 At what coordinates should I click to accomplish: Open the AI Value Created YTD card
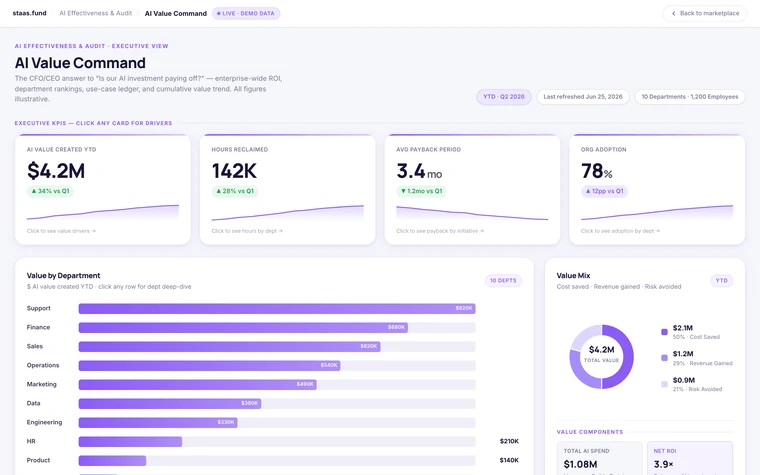point(103,190)
